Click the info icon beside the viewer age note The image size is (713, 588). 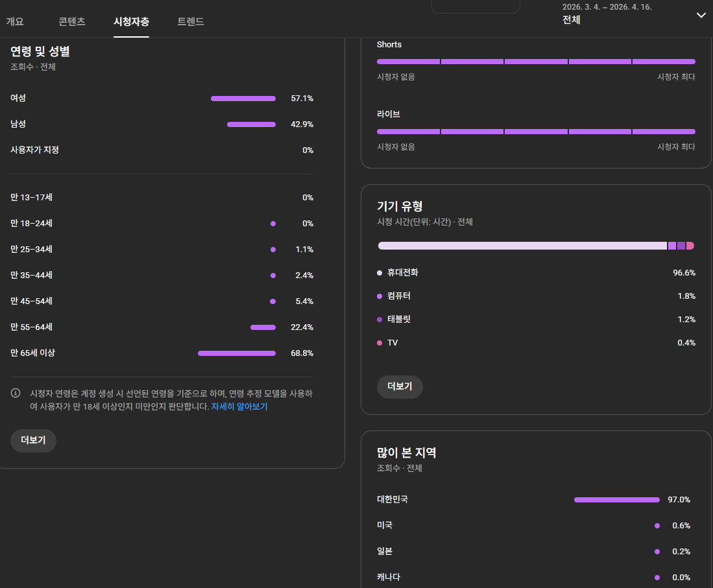(16, 394)
